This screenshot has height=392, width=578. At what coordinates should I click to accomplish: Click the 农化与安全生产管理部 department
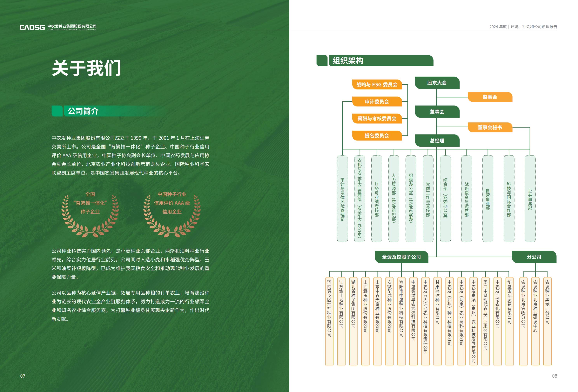(360, 199)
